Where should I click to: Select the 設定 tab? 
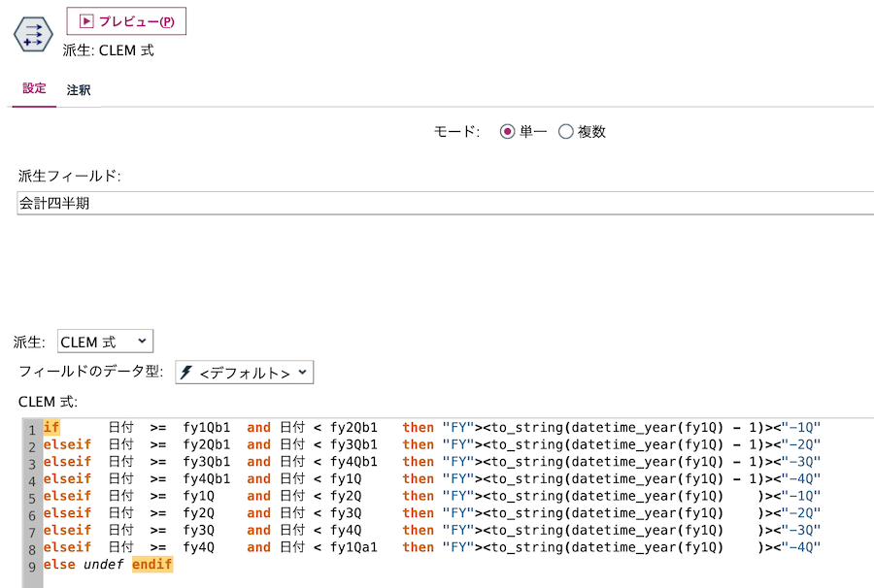(x=33, y=88)
